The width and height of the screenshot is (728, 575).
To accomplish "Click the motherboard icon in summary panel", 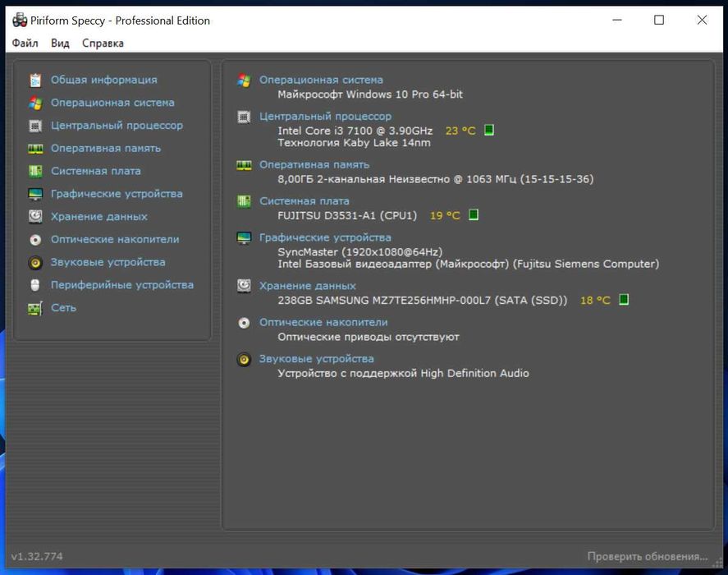I will pos(244,201).
